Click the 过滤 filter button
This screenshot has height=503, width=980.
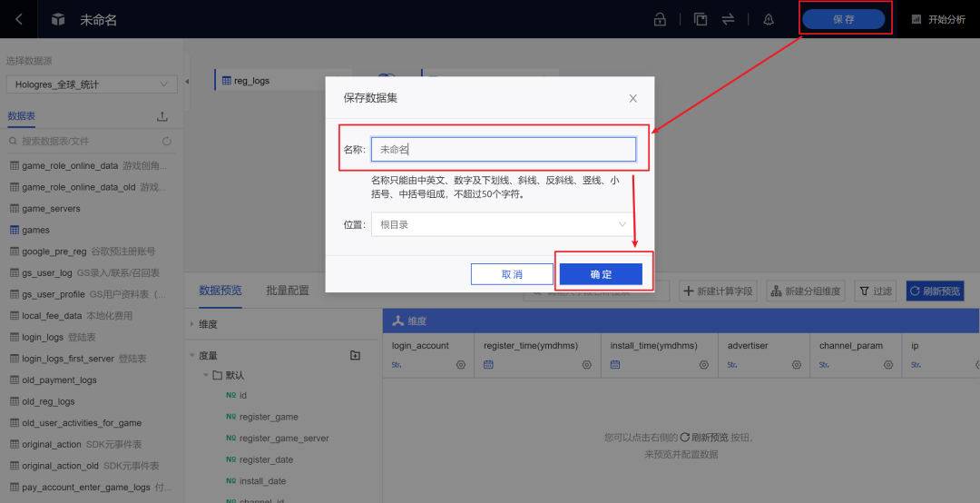tap(876, 291)
